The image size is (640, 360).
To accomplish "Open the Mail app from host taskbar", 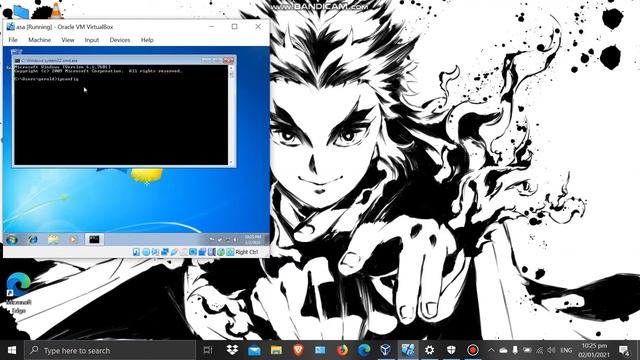I will tap(254, 350).
